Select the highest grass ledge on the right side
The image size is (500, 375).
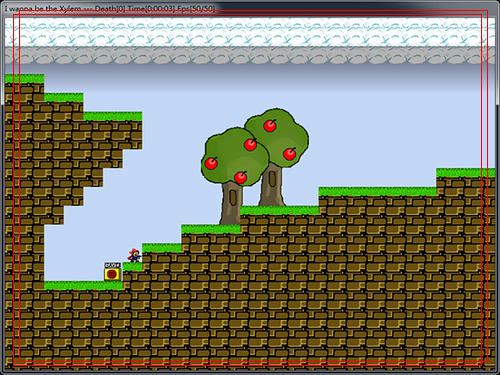(x=466, y=173)
